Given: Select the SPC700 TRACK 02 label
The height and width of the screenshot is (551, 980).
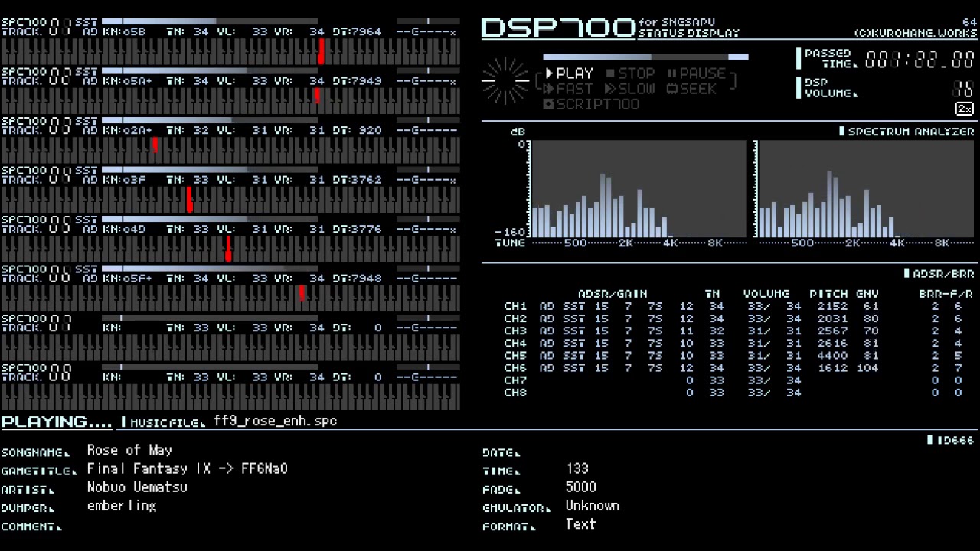Looking at the screenshot, I should coord(36,77).
